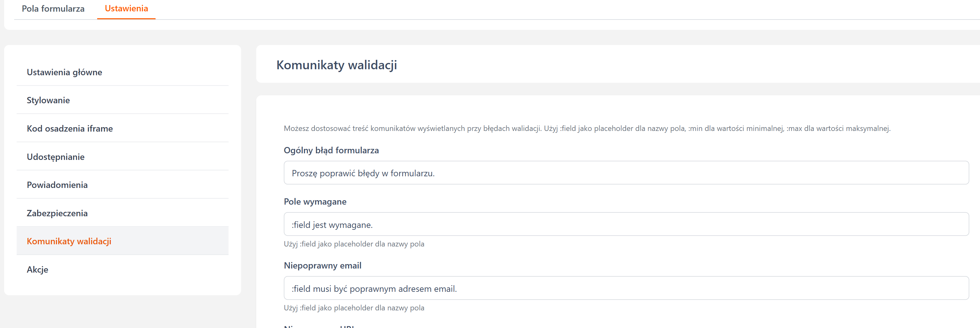
Task: Click the validation messages description paragraph
Action: click(587, 128)
